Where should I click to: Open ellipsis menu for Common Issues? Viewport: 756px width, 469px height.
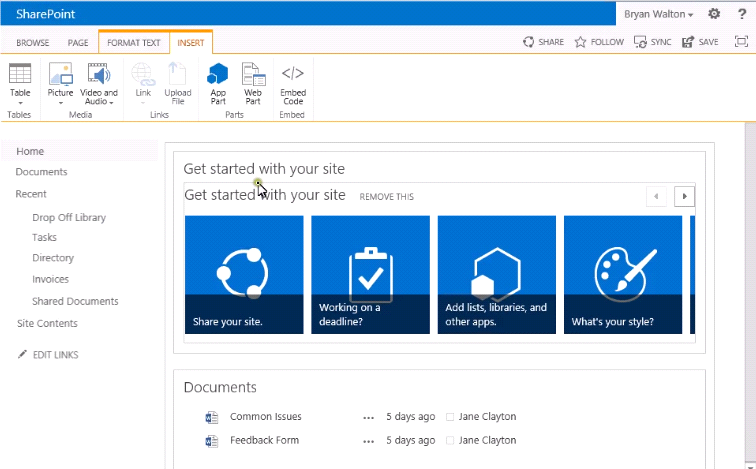coord(368,417)
